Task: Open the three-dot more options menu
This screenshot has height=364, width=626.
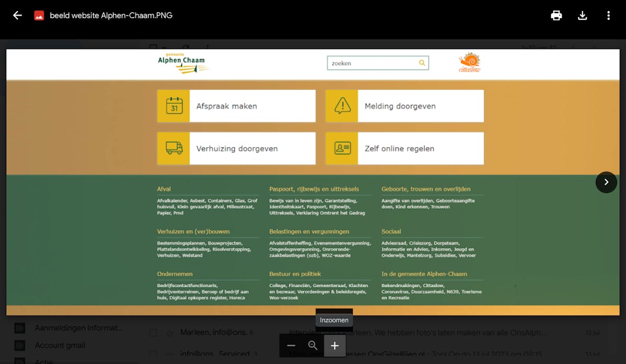Action: (x=608, y=16)
